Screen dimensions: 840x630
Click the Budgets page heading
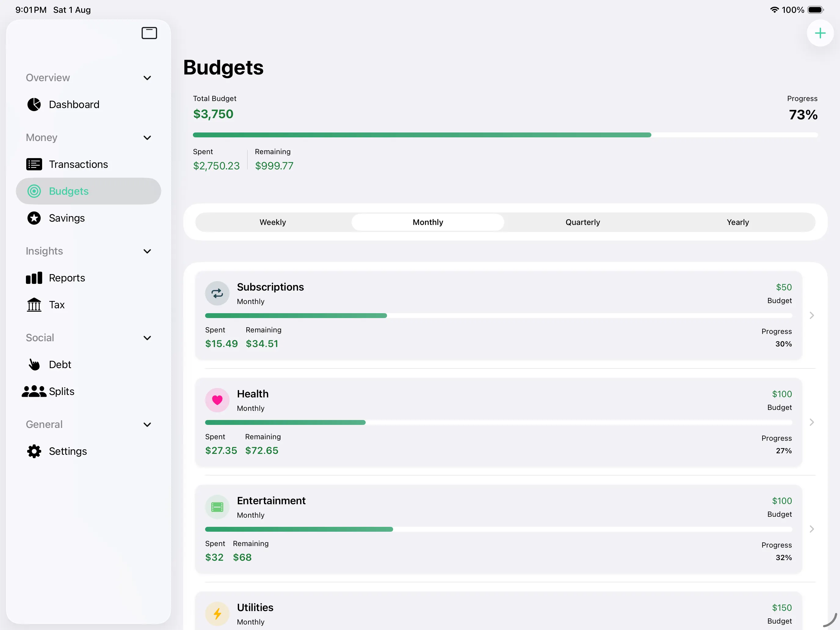click(x=223, y=67)
